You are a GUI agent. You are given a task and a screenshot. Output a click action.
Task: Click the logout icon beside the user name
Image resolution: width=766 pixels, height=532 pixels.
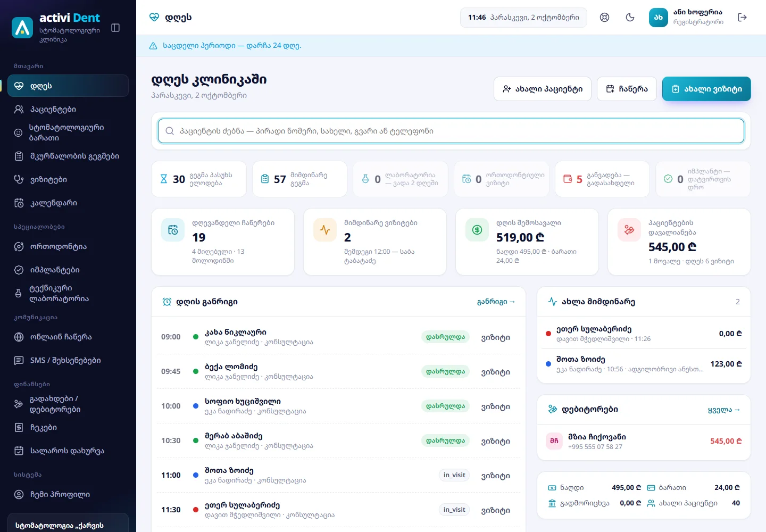point(743,17)
